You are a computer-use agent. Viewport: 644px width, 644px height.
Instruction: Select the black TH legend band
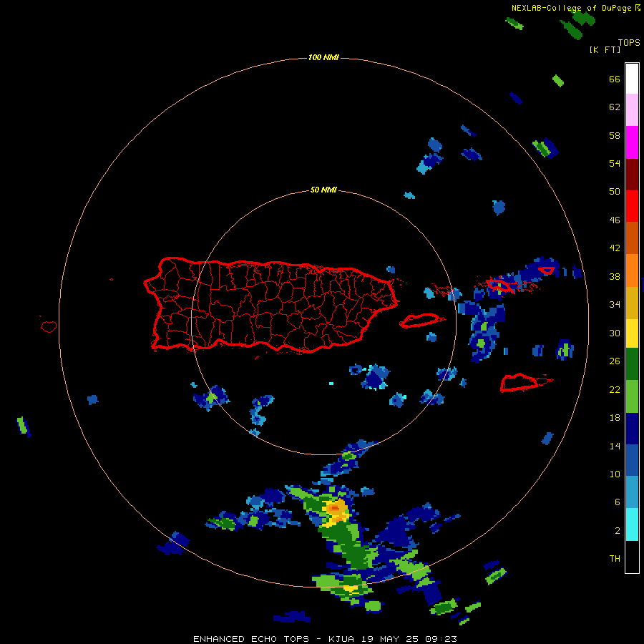(632, 557)
